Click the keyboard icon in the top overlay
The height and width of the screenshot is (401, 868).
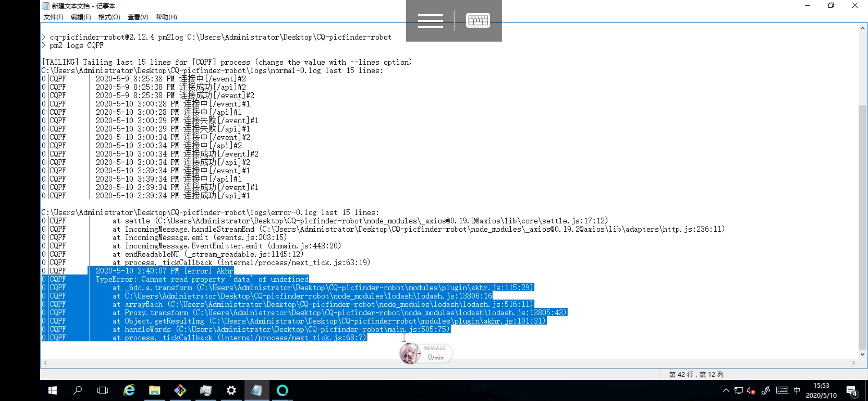[478, 20]
